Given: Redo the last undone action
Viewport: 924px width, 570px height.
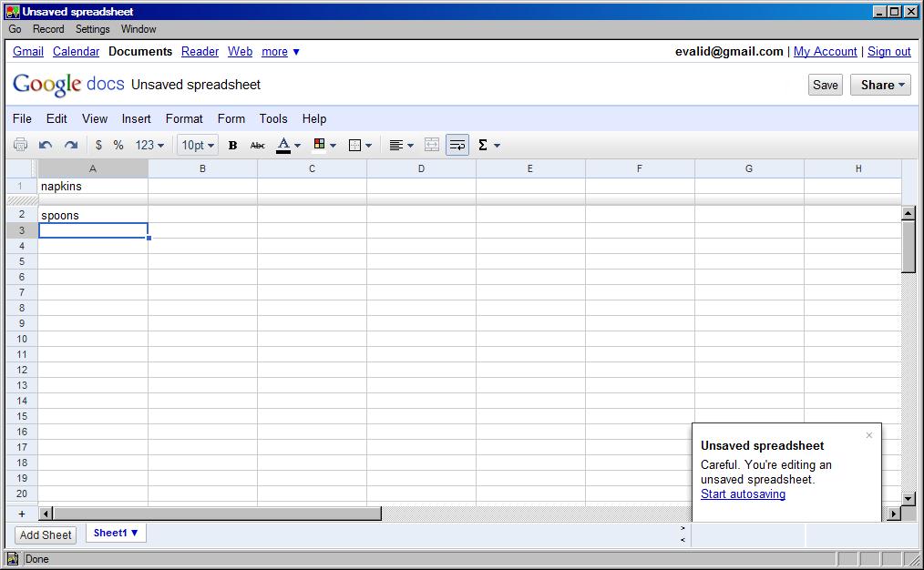Looking at the screenshot, I should pos(71,145).
